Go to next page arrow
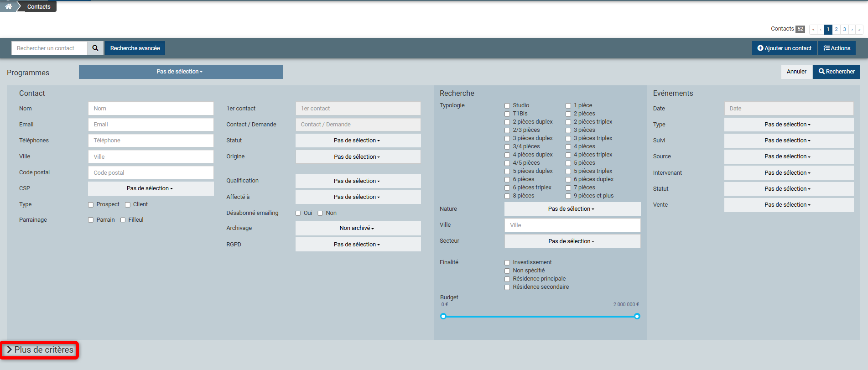 click(x=852, y=29)
